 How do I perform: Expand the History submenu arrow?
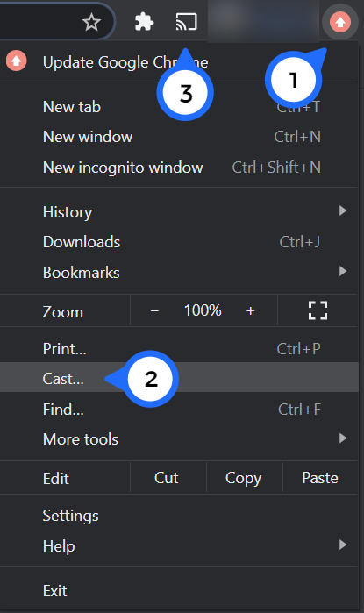(x=343, y=210)
